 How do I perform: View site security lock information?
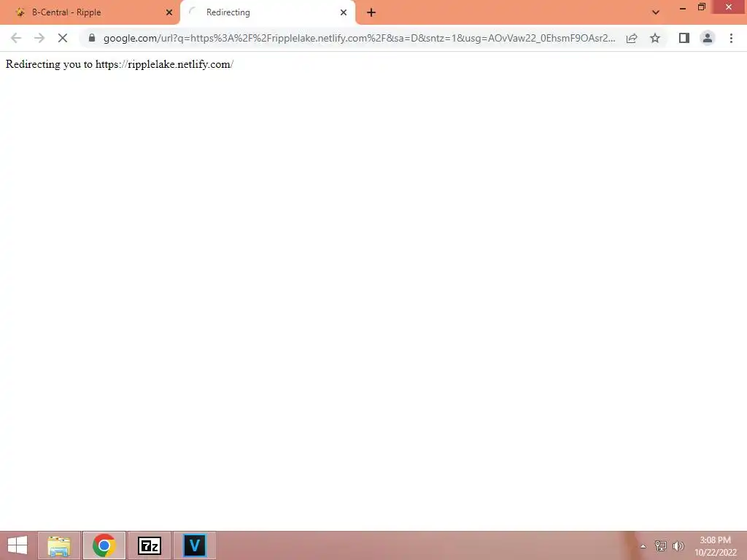(x=92, y=38)
